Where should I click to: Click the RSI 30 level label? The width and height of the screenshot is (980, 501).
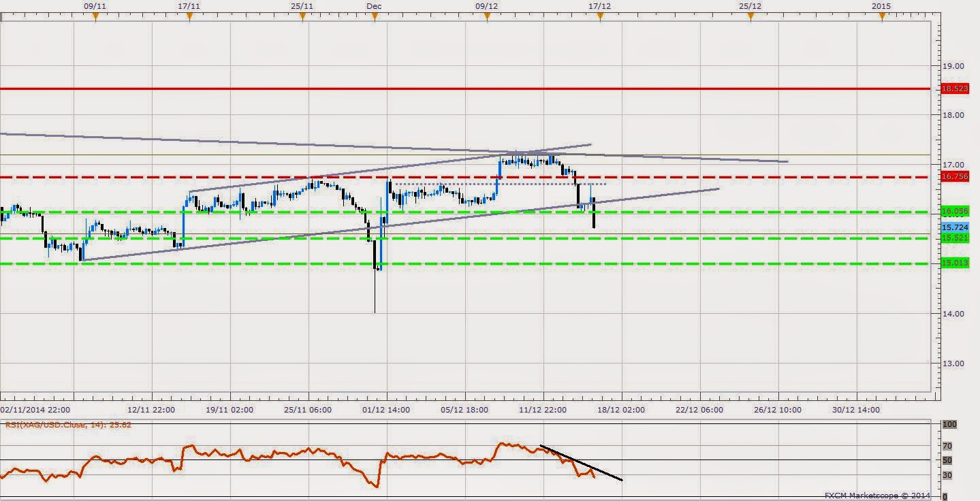click(x=947, y=475)
